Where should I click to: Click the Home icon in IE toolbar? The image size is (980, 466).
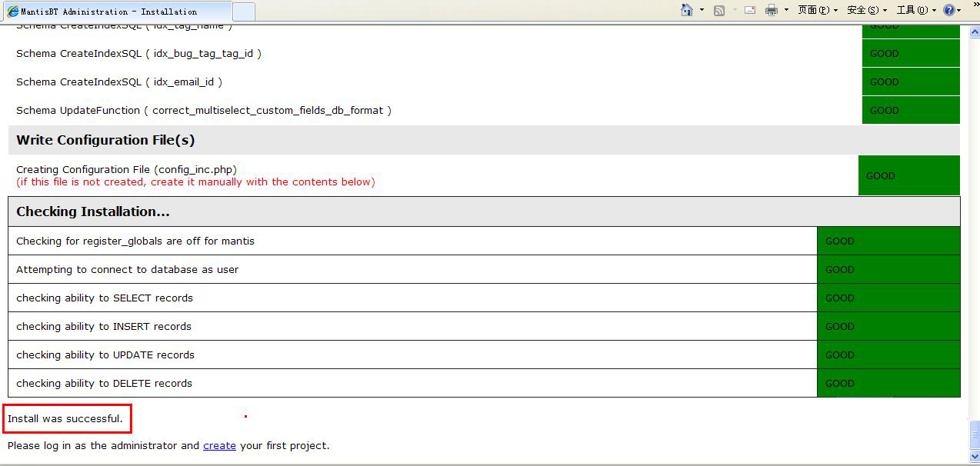[687, 10]
